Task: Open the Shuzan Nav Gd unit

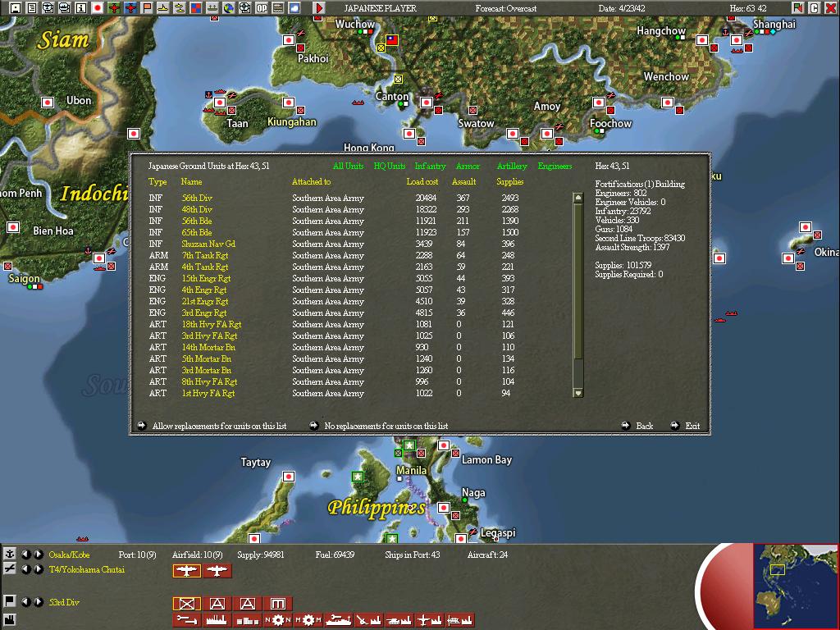Action: pyautogui.click(x=208, y=244)
